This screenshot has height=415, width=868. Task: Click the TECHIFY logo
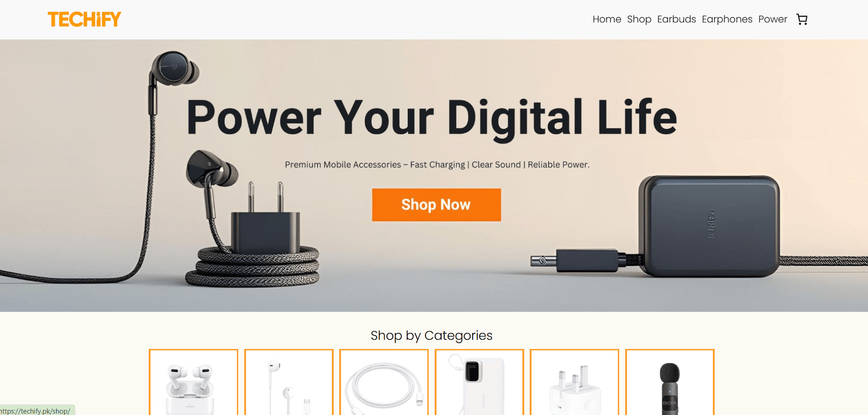point(84,19)
